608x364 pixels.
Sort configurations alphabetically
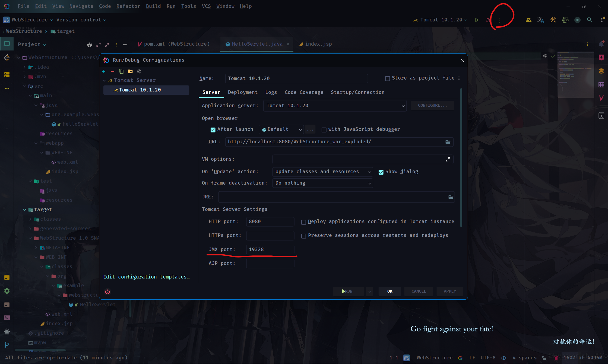click(x=139, y=71)
